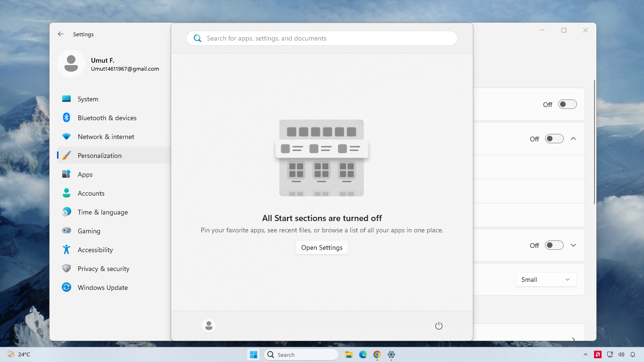Click magnifier icon in Start search box

click(x=198, y=39)
